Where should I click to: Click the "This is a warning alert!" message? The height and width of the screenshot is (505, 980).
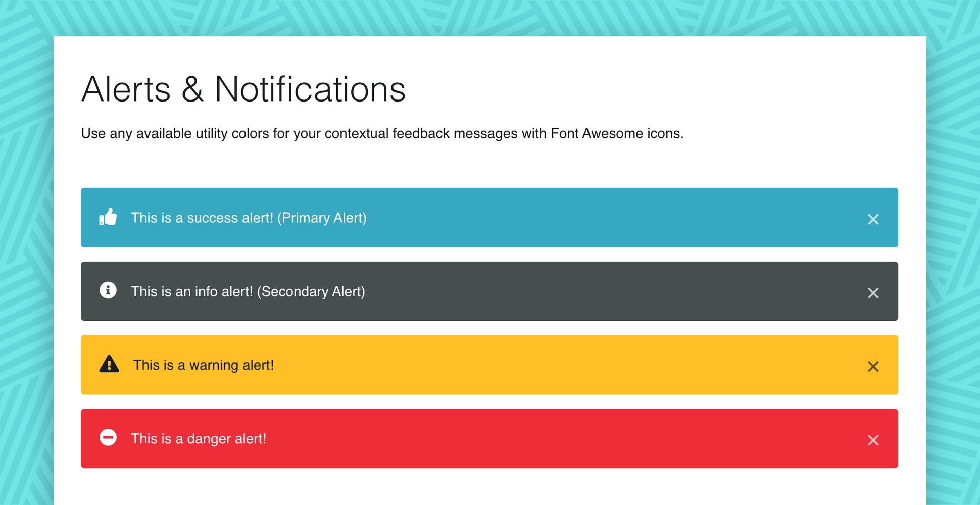tap(203, 365)
